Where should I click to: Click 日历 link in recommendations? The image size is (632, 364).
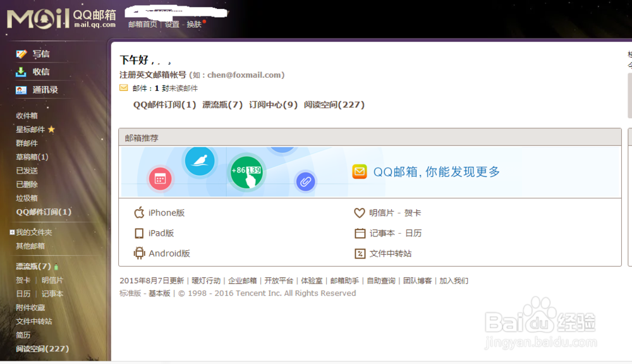click(x=413, y=233)
